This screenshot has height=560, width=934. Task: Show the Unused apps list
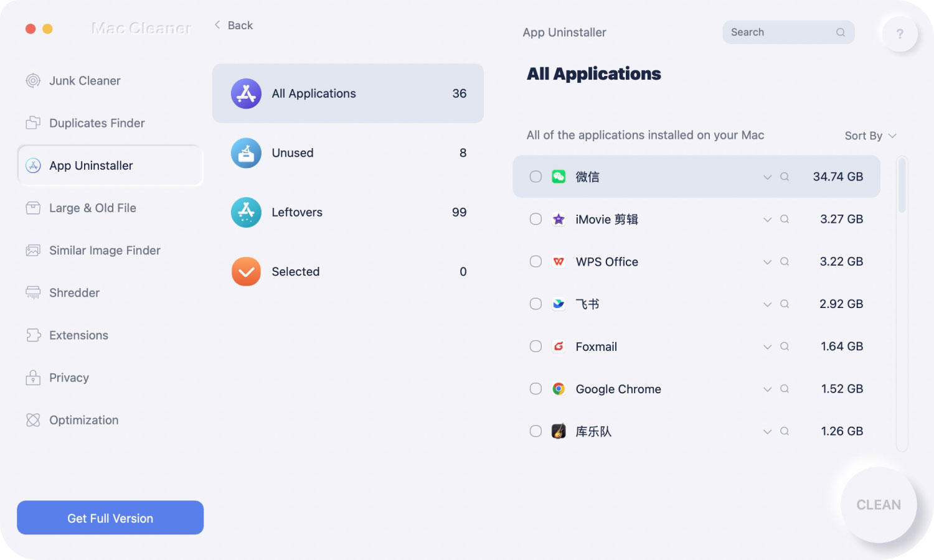tap(348, 153)
